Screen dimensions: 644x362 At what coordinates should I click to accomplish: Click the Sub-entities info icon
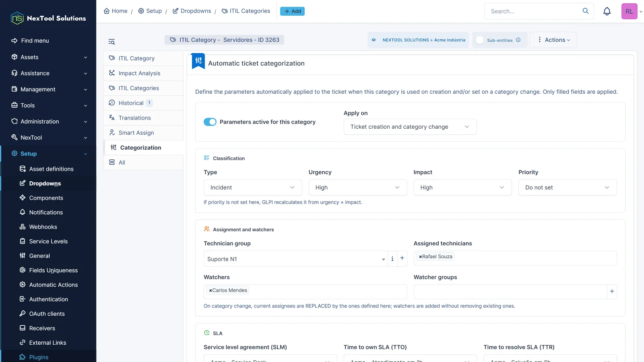(x=518, y=40)
